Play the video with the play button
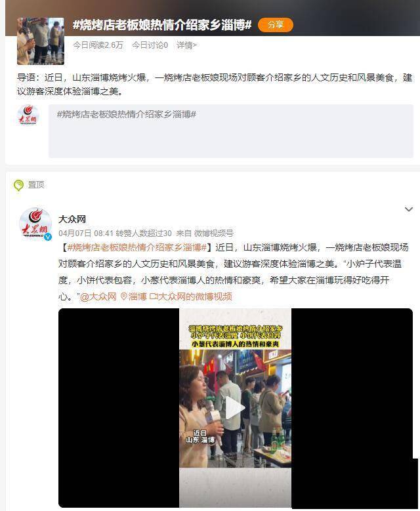420x511 pixels. pyautogui.click(x=235, y=408)
